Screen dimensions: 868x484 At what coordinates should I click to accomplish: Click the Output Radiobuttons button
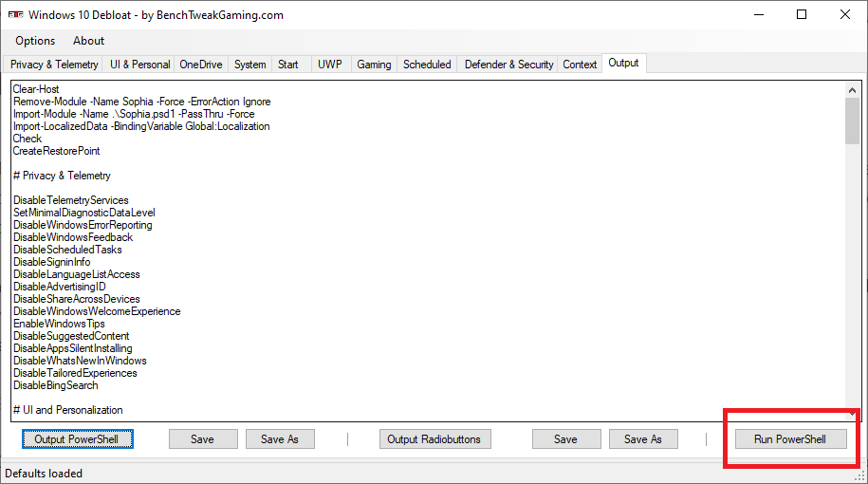click(x=434, y=439)
